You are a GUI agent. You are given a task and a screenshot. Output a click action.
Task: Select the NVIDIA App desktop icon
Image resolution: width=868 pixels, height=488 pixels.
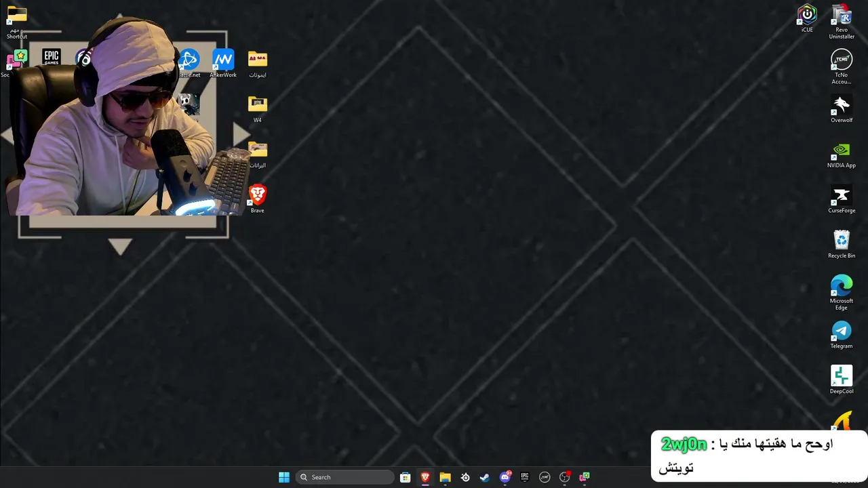tap(842, 155)
